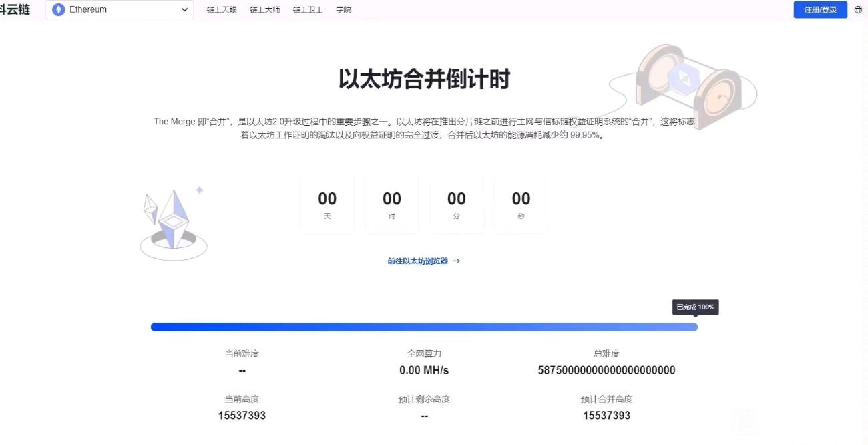This screenshot has height=445, width=868.
Task: Click the 总难度 label
Action: 606,354
